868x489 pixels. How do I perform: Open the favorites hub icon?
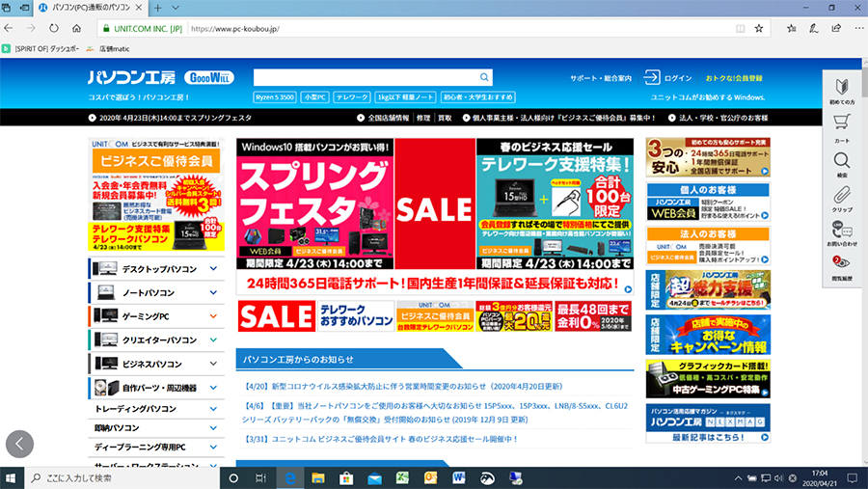pyautogui.click(x=792, y=28)
